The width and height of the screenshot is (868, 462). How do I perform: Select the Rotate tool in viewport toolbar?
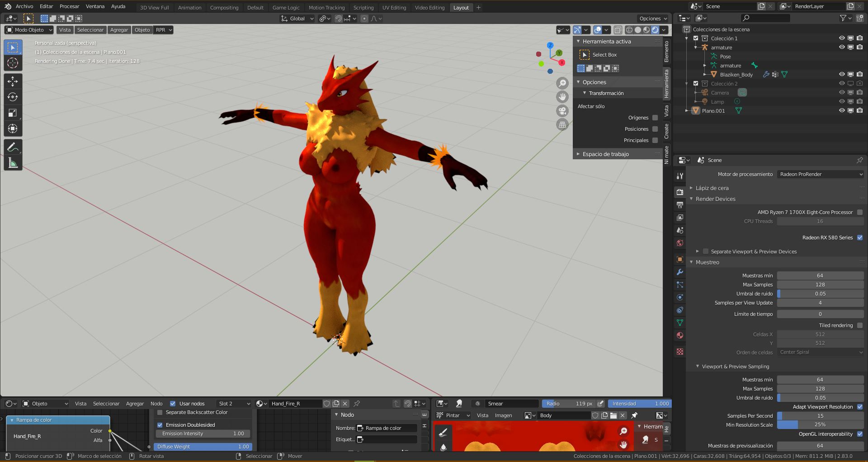pos(13,97)
